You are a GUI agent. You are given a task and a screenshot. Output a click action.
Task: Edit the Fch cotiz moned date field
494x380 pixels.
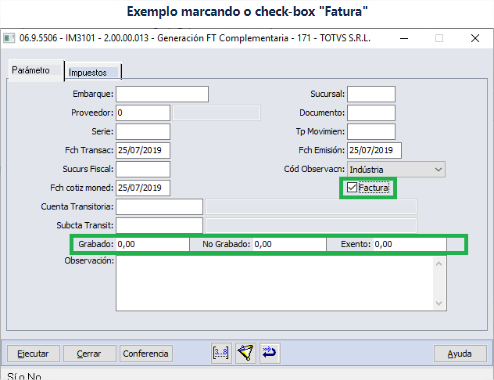click(143, 188)
